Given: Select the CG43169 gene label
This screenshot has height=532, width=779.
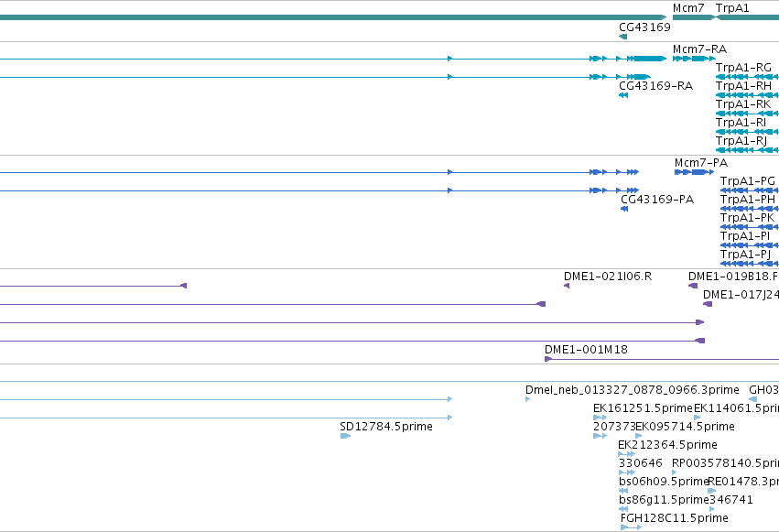Looking at the screenshot, I should point(644,27).
